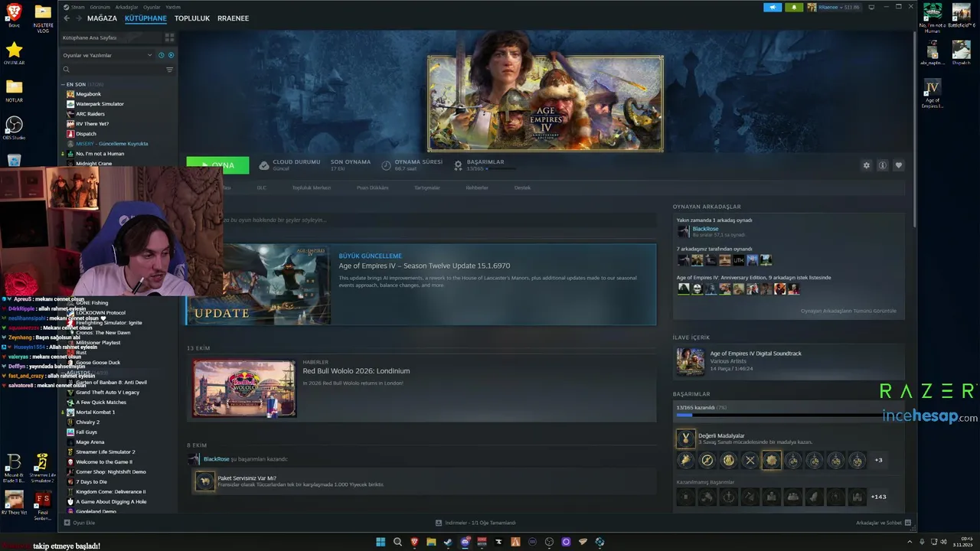The width and height of the screenshot is (980, 551).
Task: Open the RRaenee account dropdown
Action: (x=835, y=7)
